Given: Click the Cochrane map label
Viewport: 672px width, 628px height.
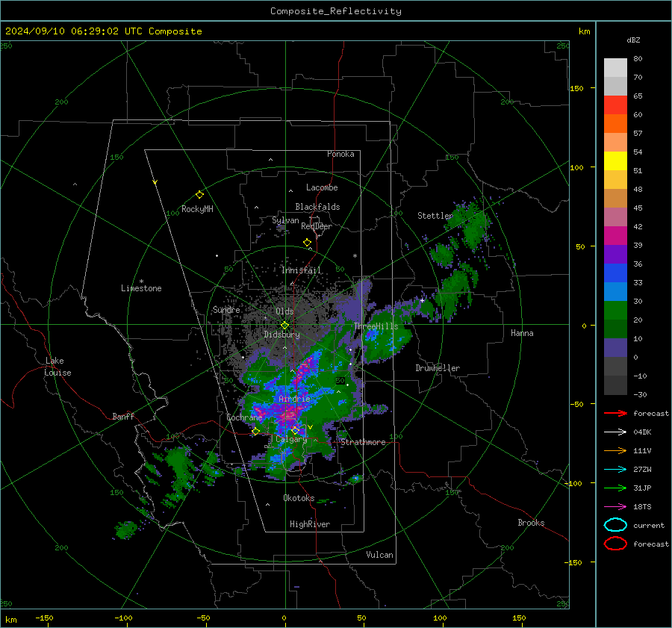Looking at the screenshot, I should click(x=244, y=417).
